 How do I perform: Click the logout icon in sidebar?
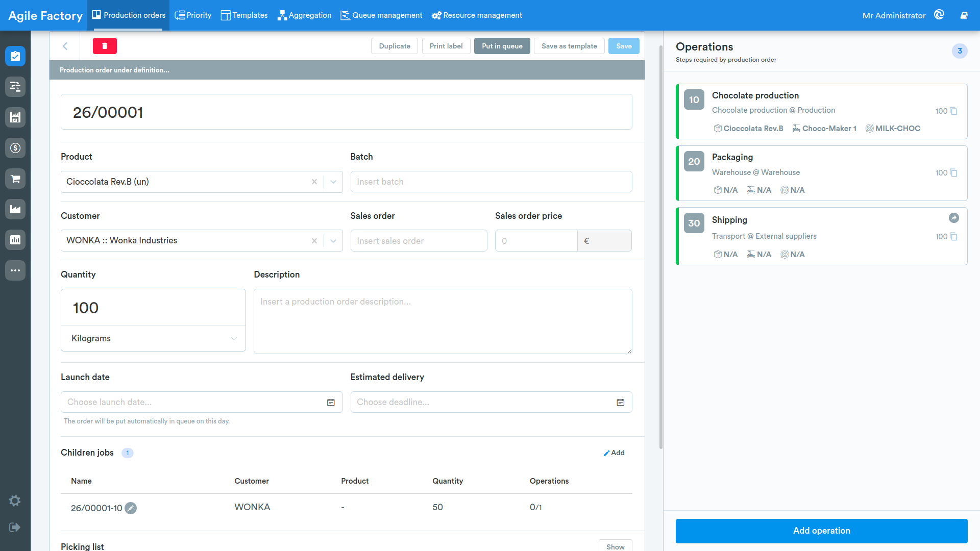(15, 527)
